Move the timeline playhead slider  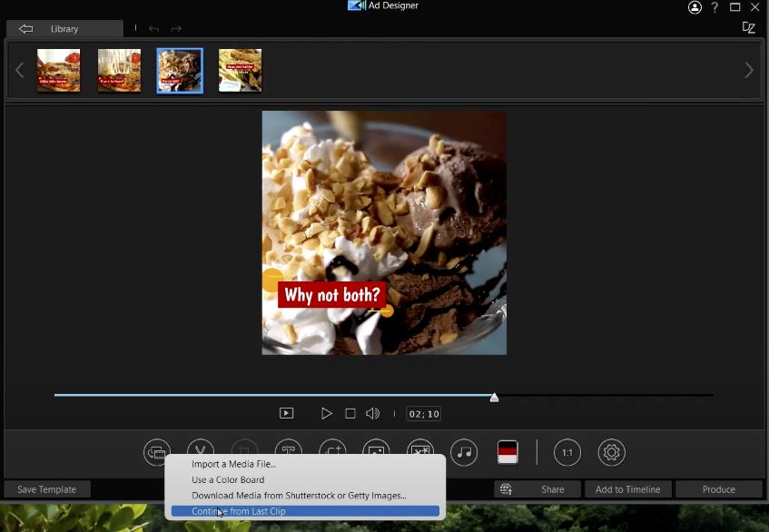coord(494,397)
